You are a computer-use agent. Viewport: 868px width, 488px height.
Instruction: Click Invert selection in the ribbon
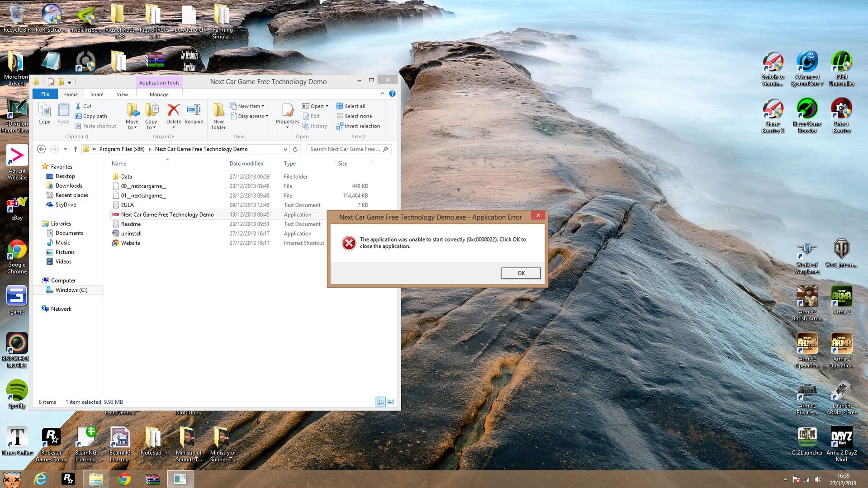coord(358,126)
